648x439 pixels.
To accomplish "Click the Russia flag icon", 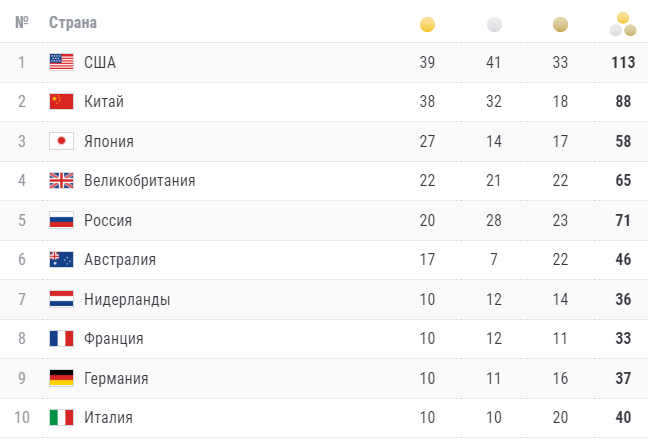I will point(62,220).
